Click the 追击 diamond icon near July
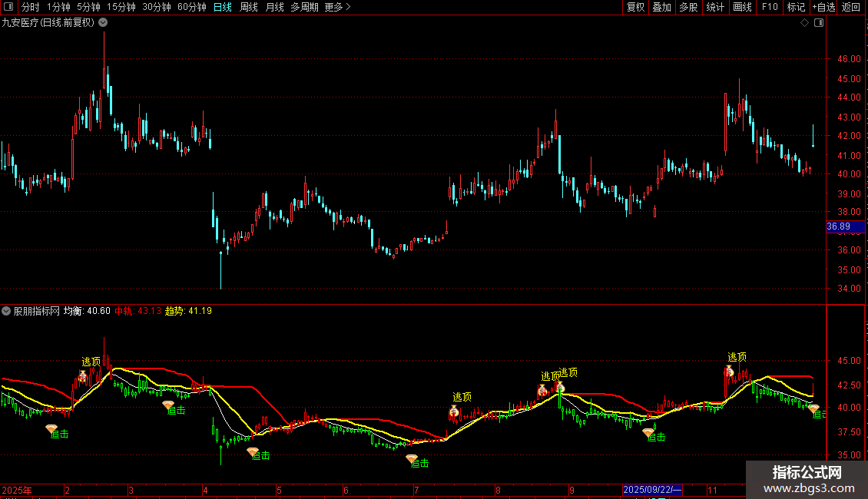This screenshot has height=499, width=868. click(x=411, y=458)
